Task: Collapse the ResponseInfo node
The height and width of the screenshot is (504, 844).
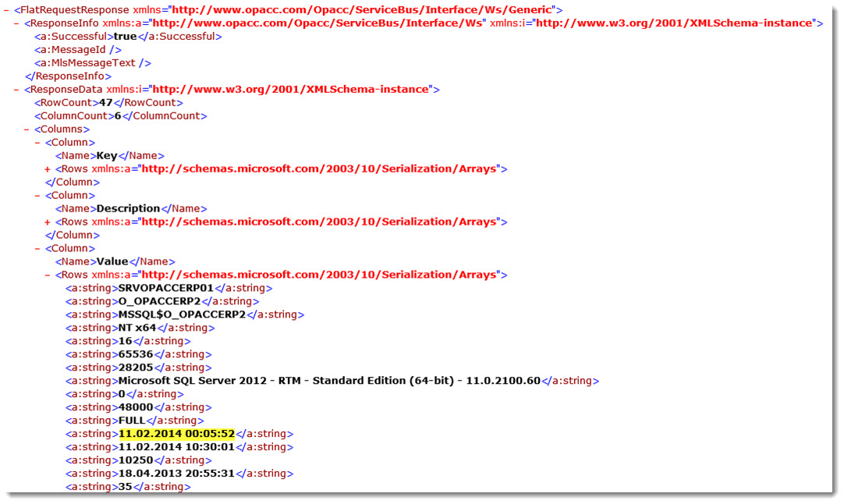Action: (x=16, y=23)
